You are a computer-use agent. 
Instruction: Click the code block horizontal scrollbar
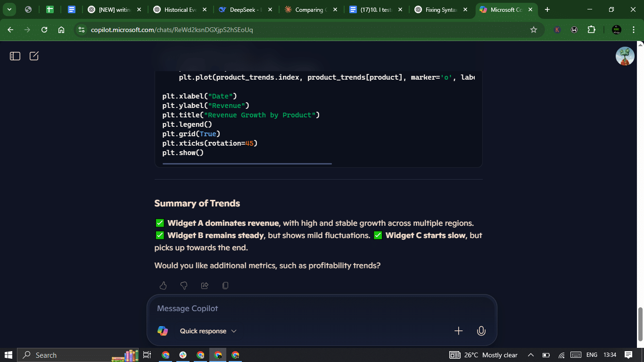247,164
